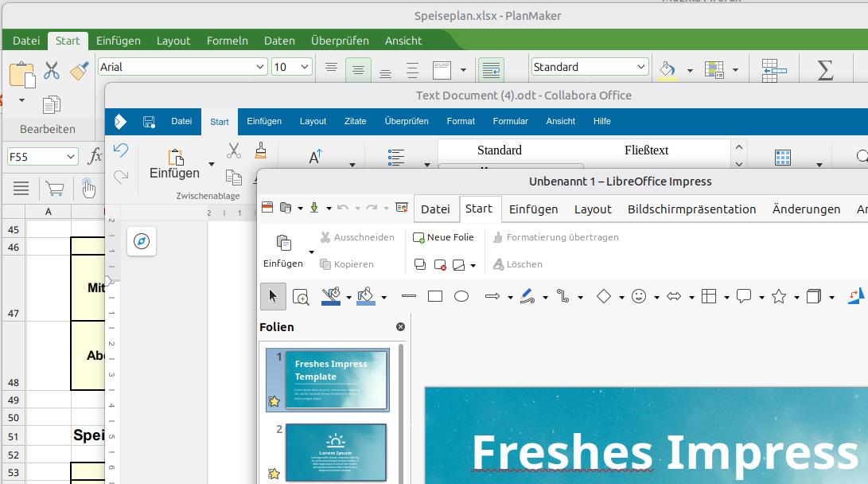Cut selection using scissors icon in PlanMaker
The height and width of the screenshot is (484, 868).
(50, 71)
